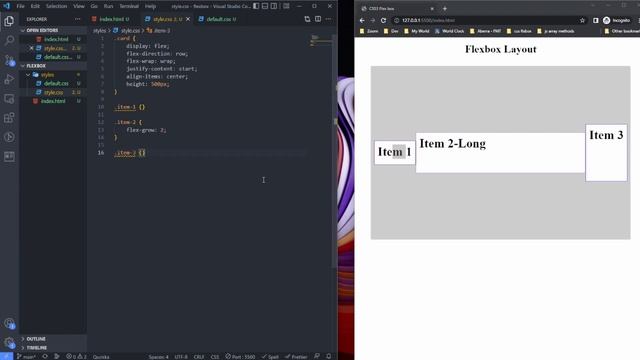The width and height of the screenshot is (640, 360).
Task: Click the .item-3 breadcrumb symbol in the editor
Action: pos(159,31)
